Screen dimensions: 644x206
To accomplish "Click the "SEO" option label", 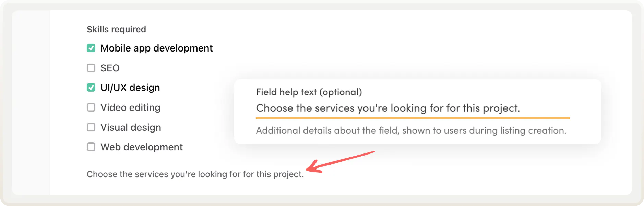I will click(110, 68).
